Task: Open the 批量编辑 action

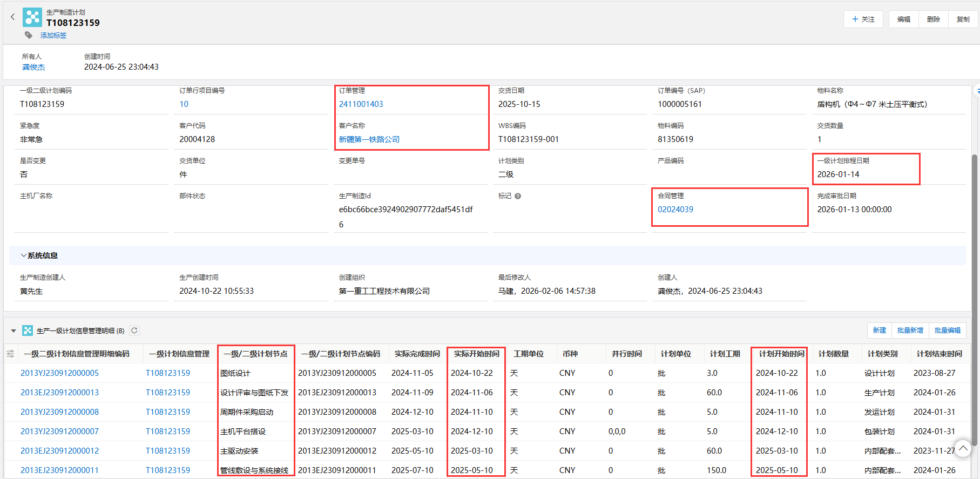Action: 947,330
